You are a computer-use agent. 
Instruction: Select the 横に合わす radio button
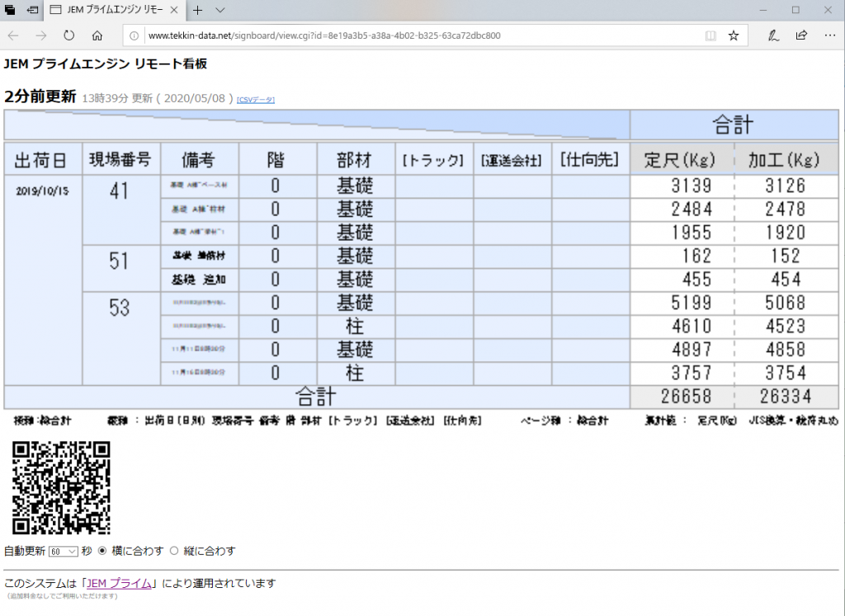coord(101,551)
